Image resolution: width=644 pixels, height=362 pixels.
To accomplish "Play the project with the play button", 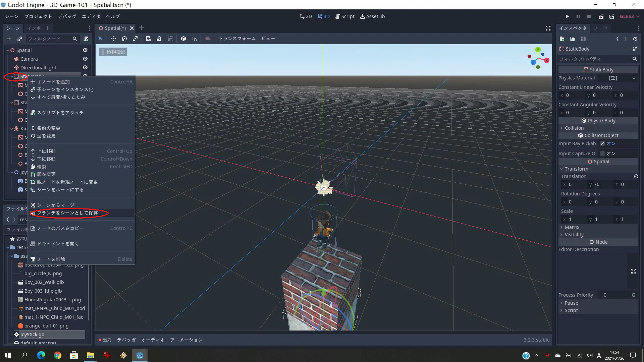I will click(x=567, y=16).
